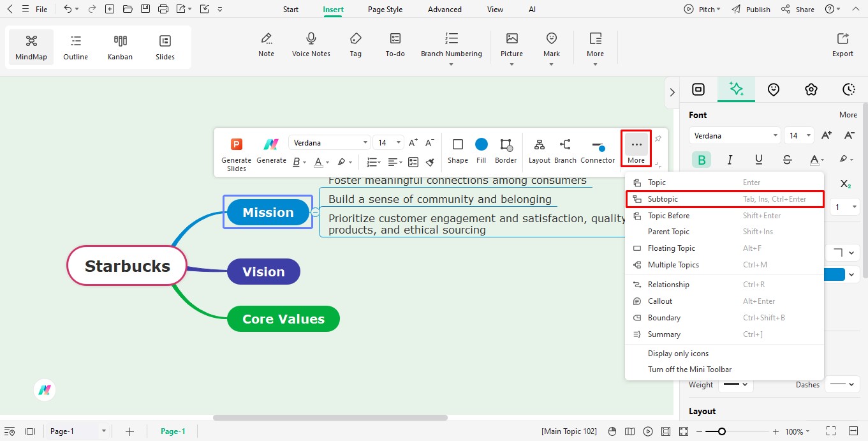Screen dimensions: 868x441
Task: Toggle Bold in the Font panel
Action: tap(702, 160)
